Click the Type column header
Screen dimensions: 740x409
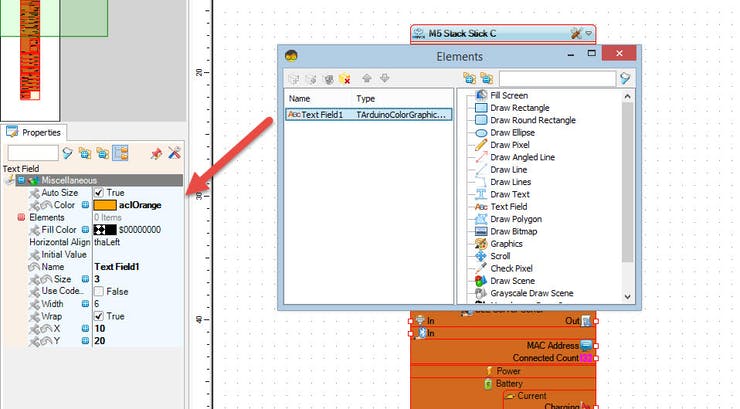366,99
